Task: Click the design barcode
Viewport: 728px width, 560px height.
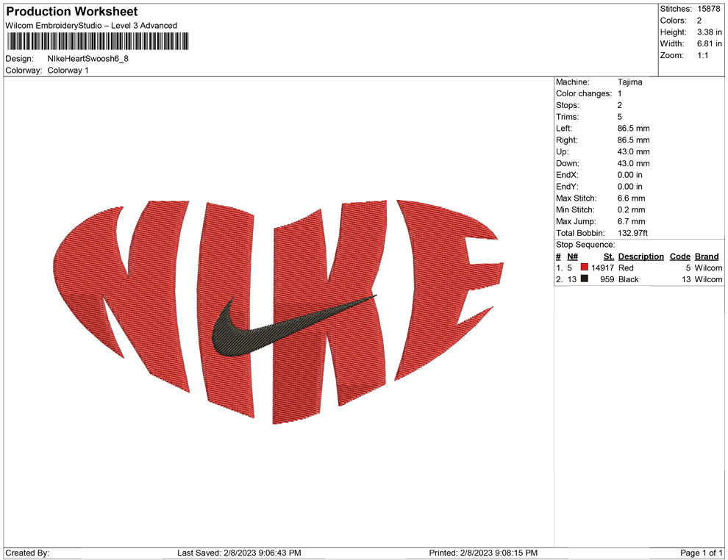Action: click(98, 41)
